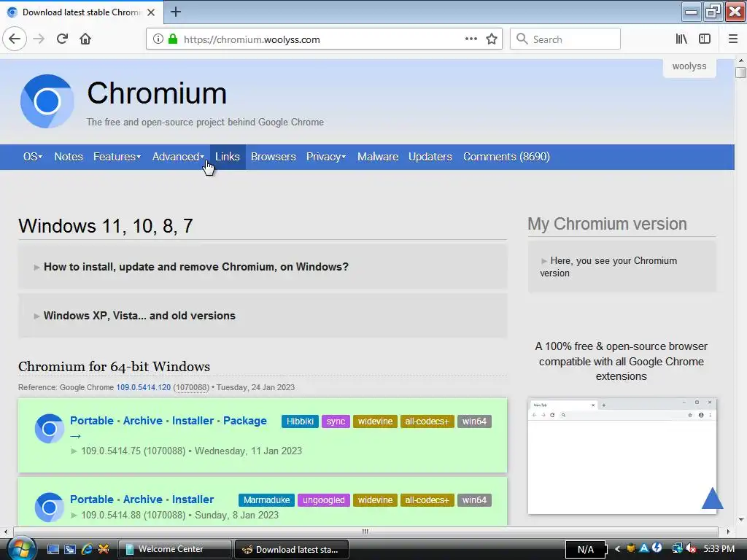The width and height of the screenshot is (747, 560).
Task: Click Installer link in Marmaduke build
Action: point(193,499)
